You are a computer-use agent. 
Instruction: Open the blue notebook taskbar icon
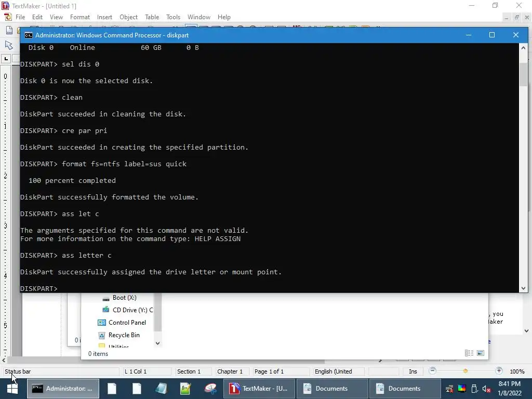tap(162, 389)
